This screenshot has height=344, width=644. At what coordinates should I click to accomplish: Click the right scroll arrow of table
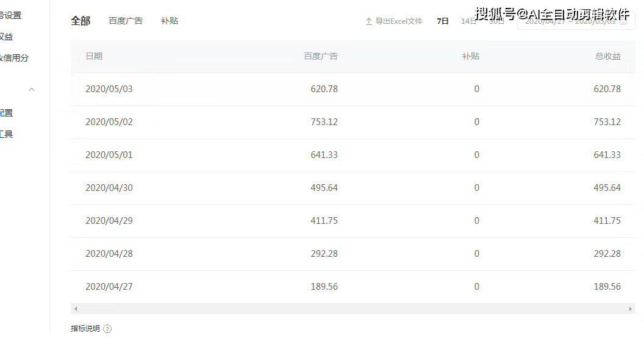click(630, 309)
